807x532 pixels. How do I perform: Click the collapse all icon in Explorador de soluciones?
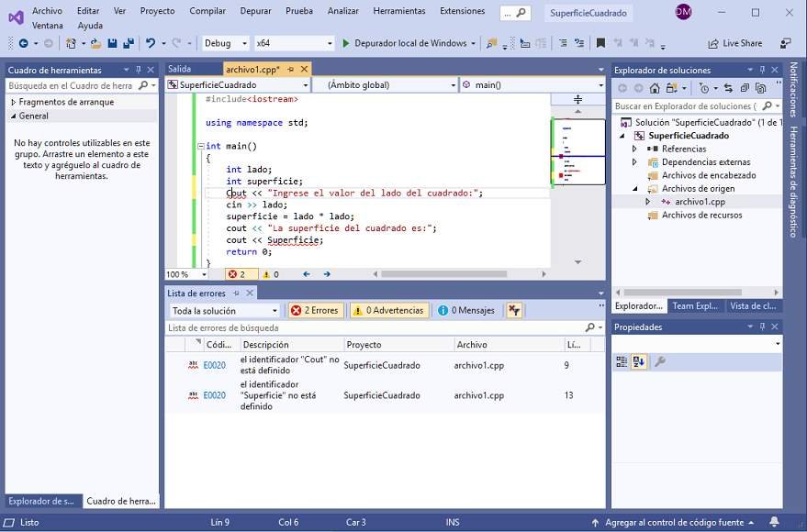[x=743, y=88]
